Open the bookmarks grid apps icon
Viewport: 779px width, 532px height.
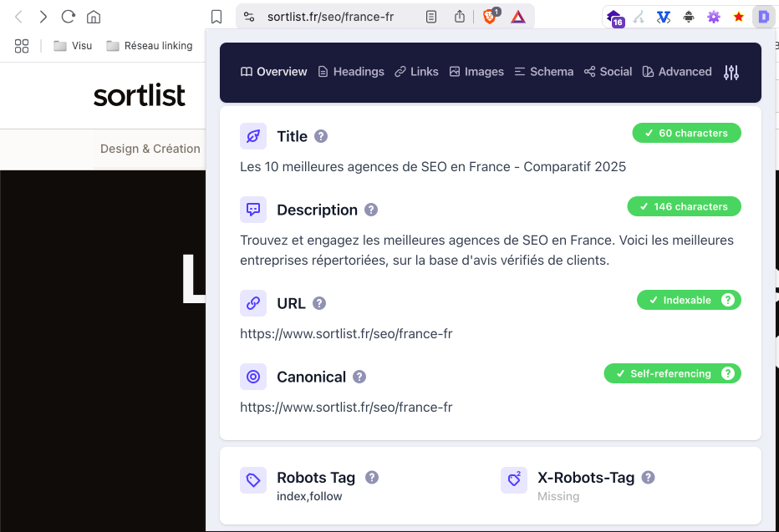click(x=22, y=46)
